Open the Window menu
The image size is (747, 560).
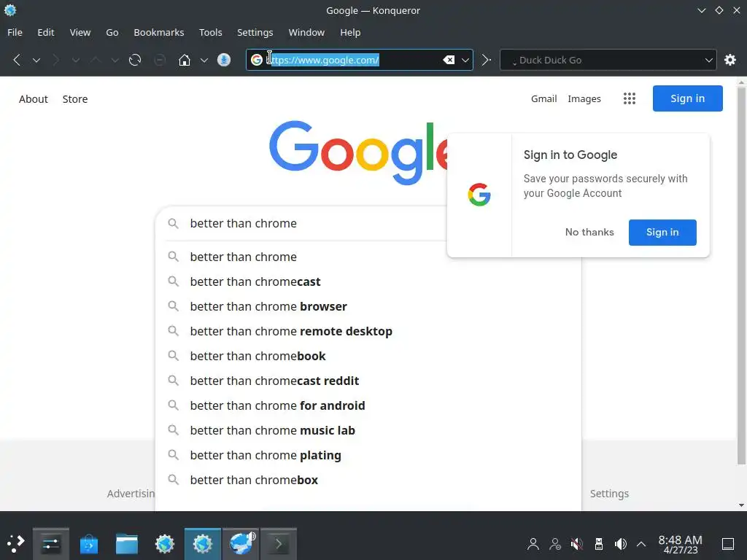point(306,32)
